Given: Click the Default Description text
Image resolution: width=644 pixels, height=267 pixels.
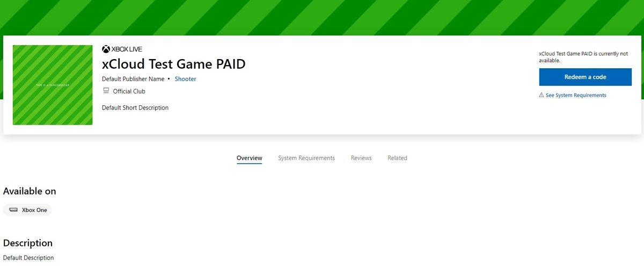Looking at the screenshot, I should [x=28, y=258].
